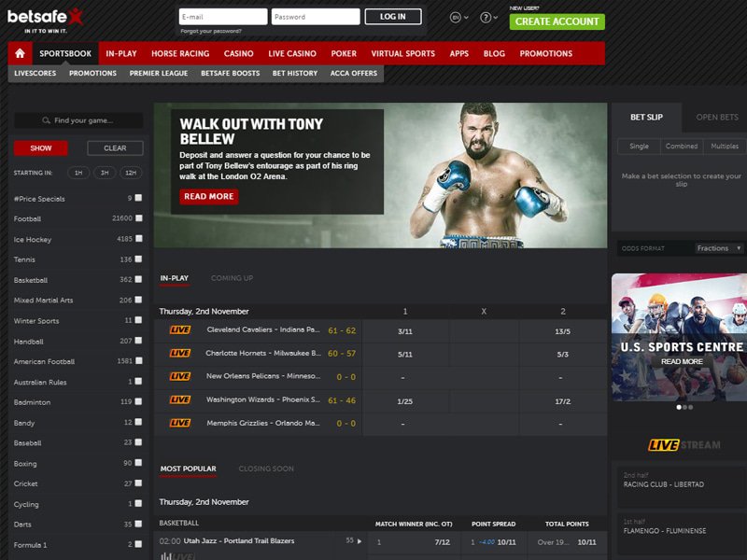
Task: Click the LIVE badge for Memphis Grizzlies
Action: pos(180,423)
